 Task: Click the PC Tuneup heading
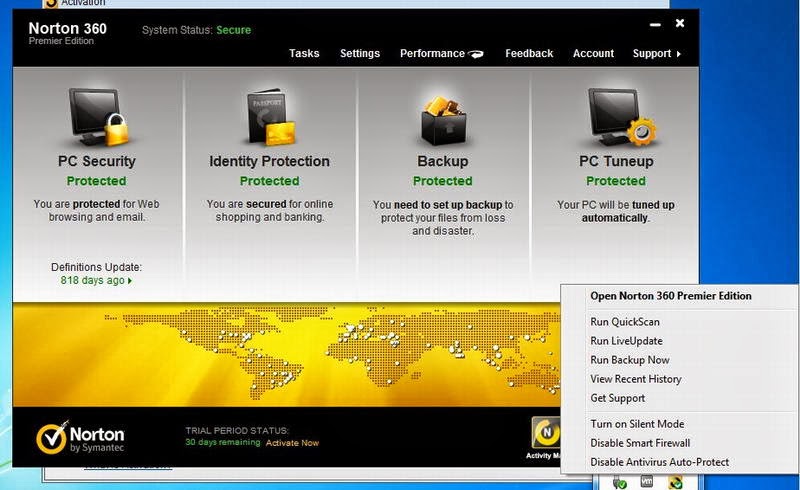pos(616,161)
